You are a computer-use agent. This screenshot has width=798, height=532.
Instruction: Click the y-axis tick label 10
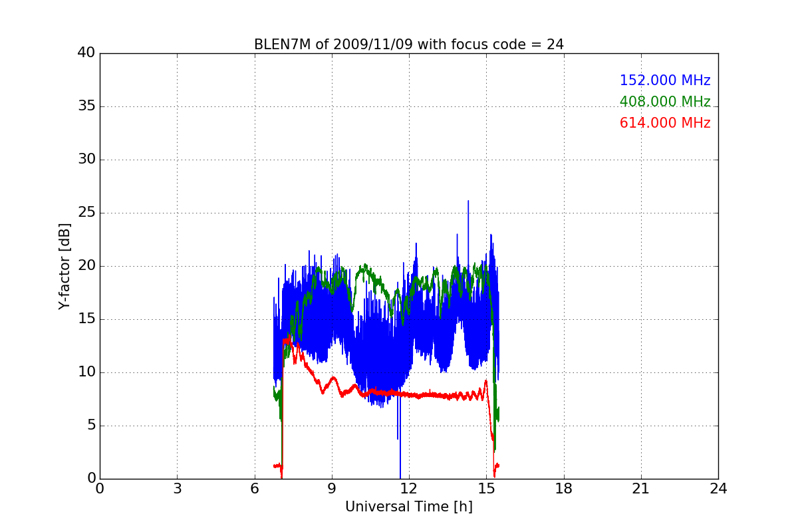86,372
